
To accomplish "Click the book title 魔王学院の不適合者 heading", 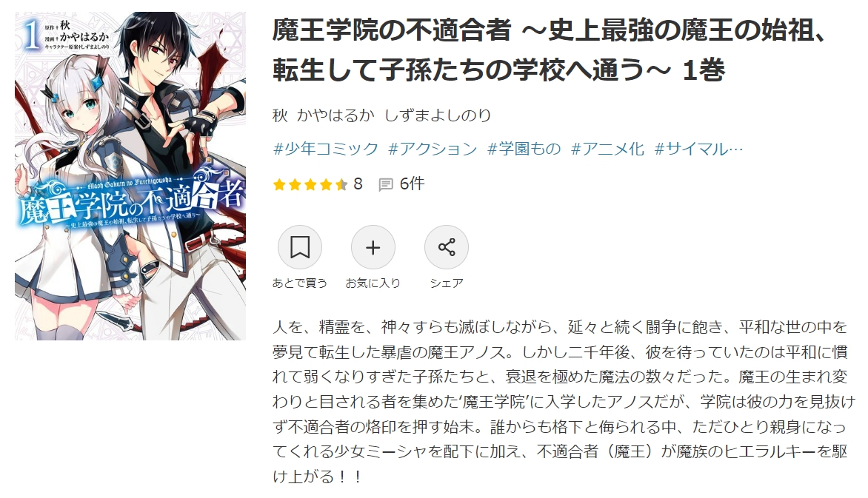I will 550,50.
